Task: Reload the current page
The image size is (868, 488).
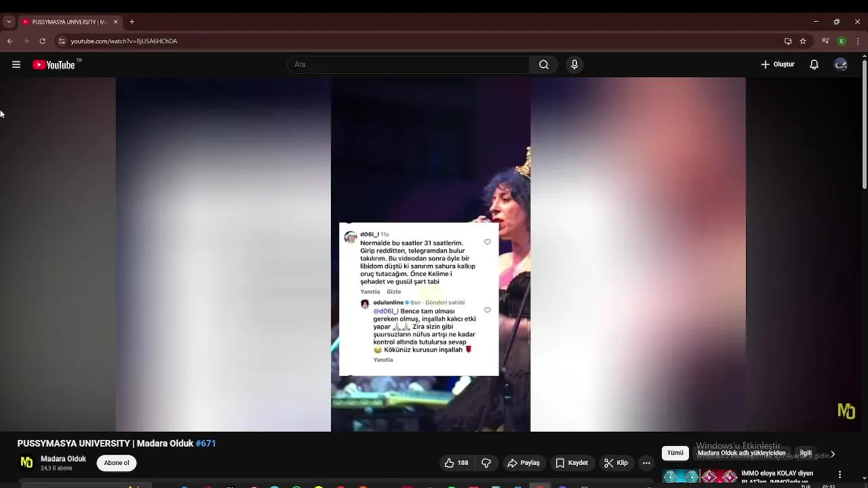Action: click(x=42, y=41)
